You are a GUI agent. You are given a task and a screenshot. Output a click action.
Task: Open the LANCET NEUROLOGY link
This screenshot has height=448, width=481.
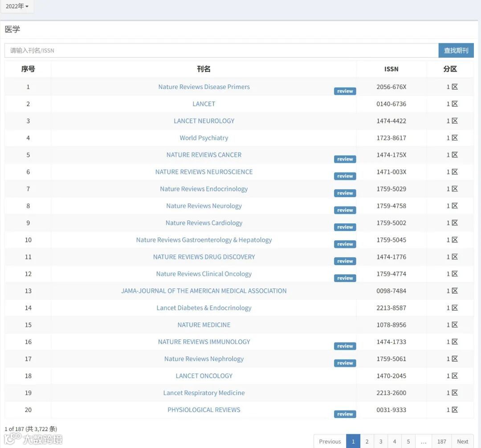pos(204,121)
